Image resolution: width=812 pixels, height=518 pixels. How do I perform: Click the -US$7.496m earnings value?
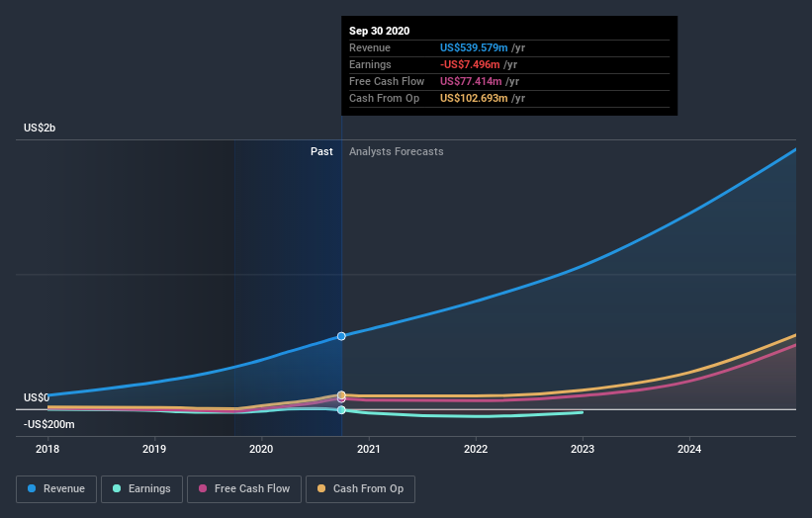coord(470,64)
